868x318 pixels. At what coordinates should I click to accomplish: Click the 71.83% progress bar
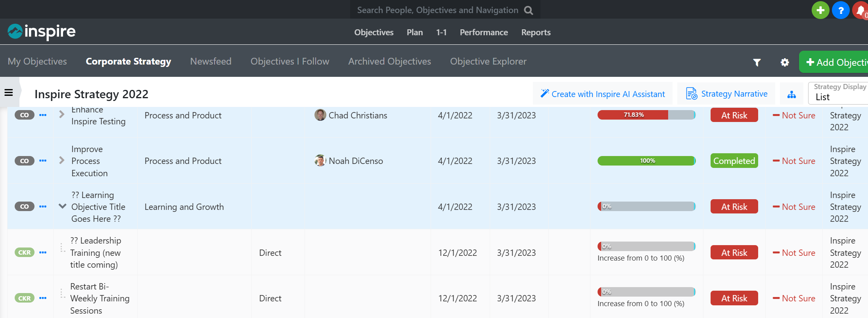click(x=646, y=115)
